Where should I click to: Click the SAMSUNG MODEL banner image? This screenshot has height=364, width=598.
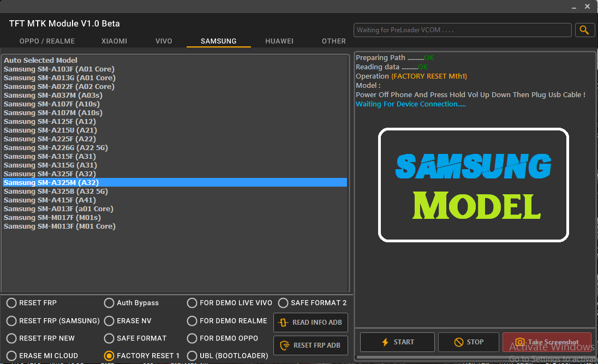tap(473, 185)
